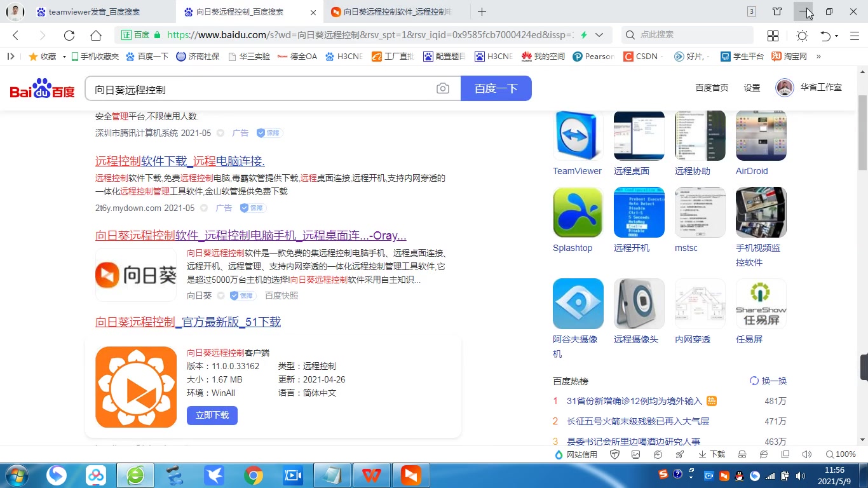Click 换一换 to refresh the hot list
This screenshot has height=488, width=868.
[x=768, y=381]
